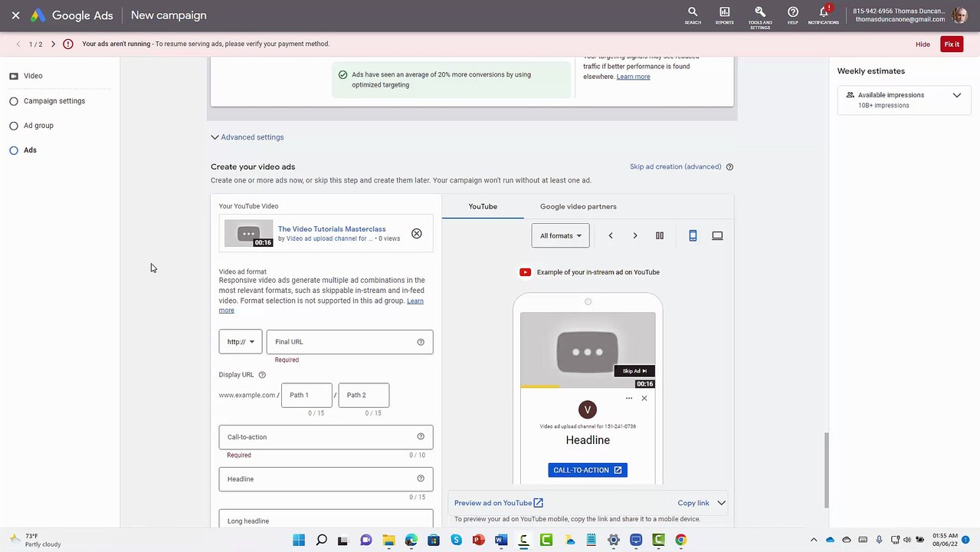Image resolution: width=980 pixels, height=552 pixels.
Task: Click Learn more link about targeting signals
Action: coord(633,77)
